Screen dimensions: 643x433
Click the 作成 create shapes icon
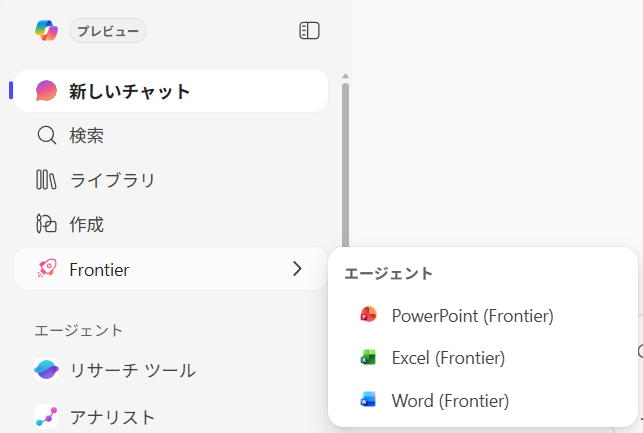46,224
